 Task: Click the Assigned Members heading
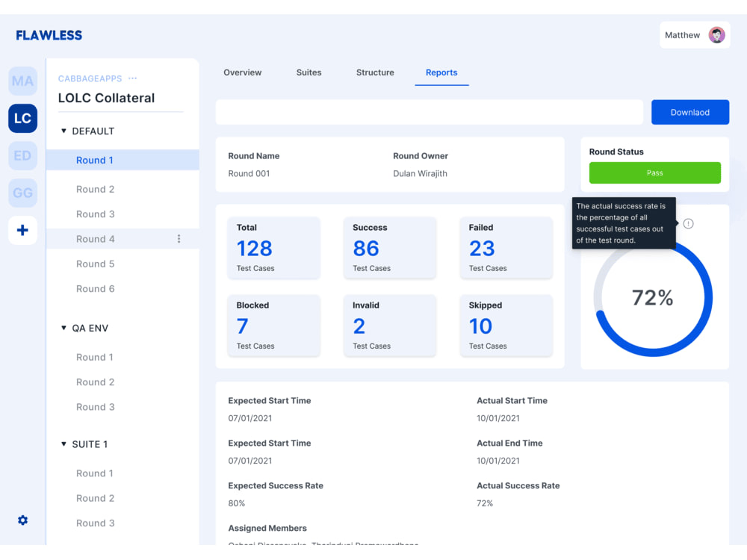pyautogui.click(x=267, y=528)
